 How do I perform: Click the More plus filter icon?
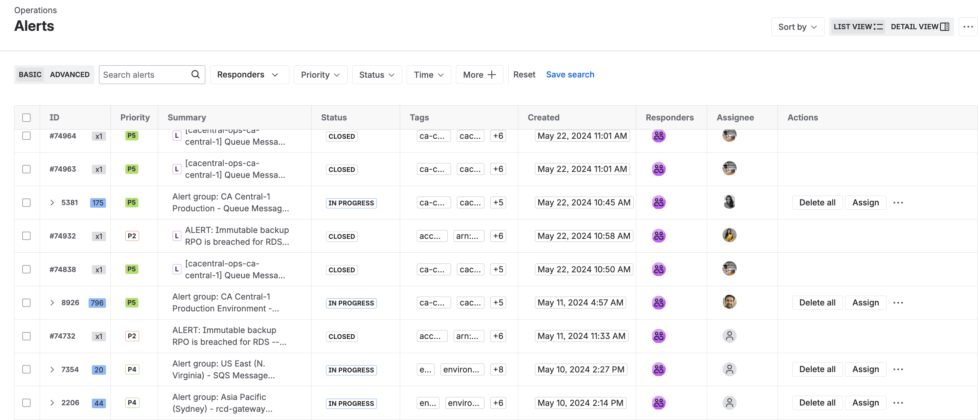click(492, 74)
